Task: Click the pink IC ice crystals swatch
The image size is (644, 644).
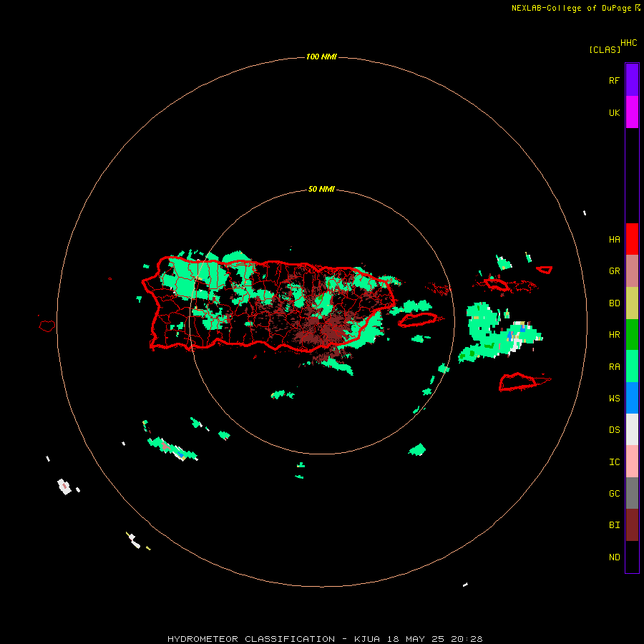Action: coord(632,462)
